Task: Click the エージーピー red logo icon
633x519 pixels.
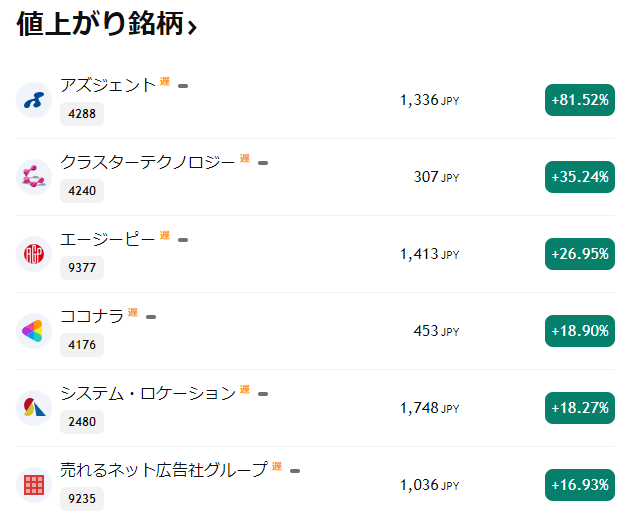Action: pyautogui.click(x=34, y=254)
